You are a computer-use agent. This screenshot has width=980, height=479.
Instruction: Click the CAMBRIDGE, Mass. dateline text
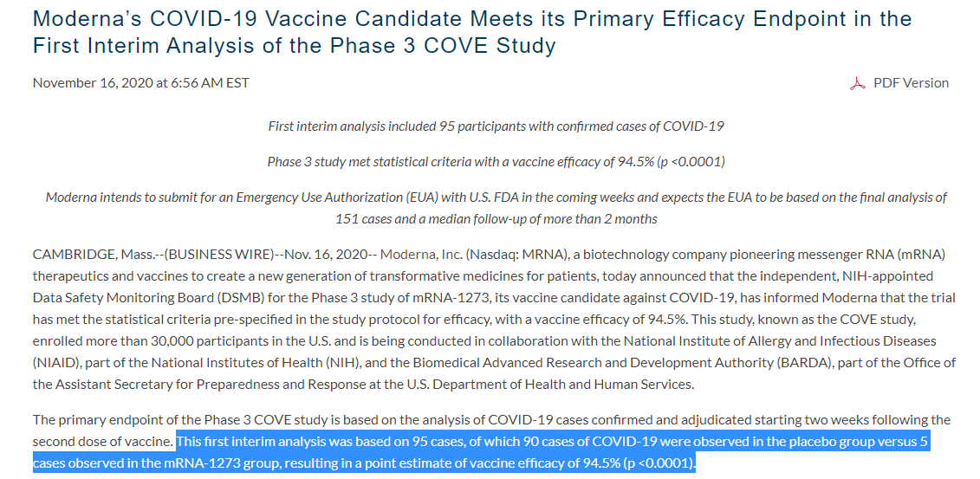pos(81,255)
